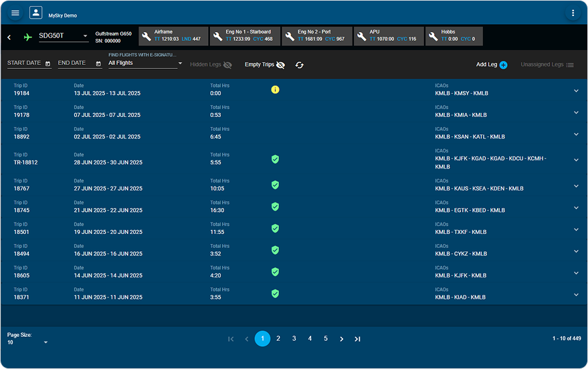The image size is (588, 369).
Task: Go to the first page
Action: click(x=231, y=339)
